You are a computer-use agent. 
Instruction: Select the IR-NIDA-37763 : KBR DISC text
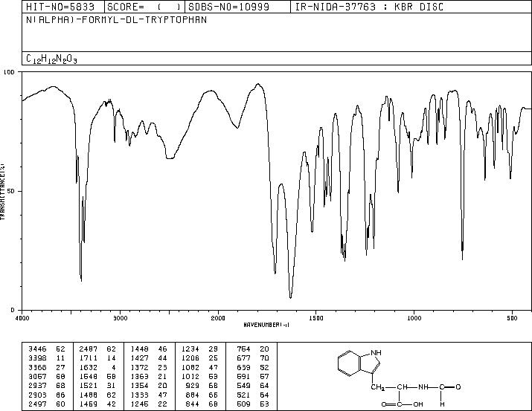coord(369,7)
